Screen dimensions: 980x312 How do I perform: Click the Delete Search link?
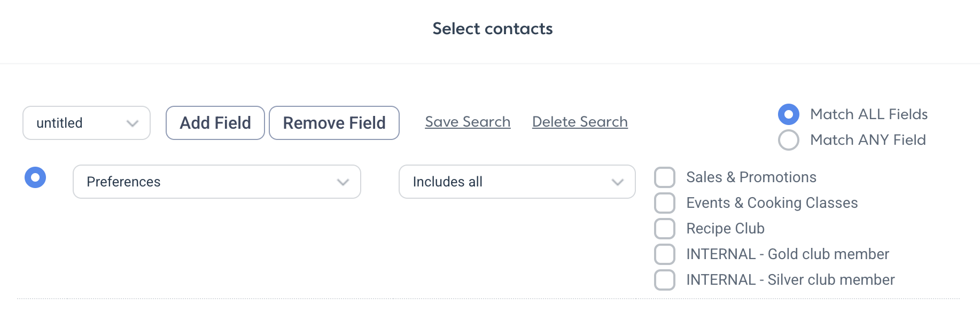coord(580,122)
